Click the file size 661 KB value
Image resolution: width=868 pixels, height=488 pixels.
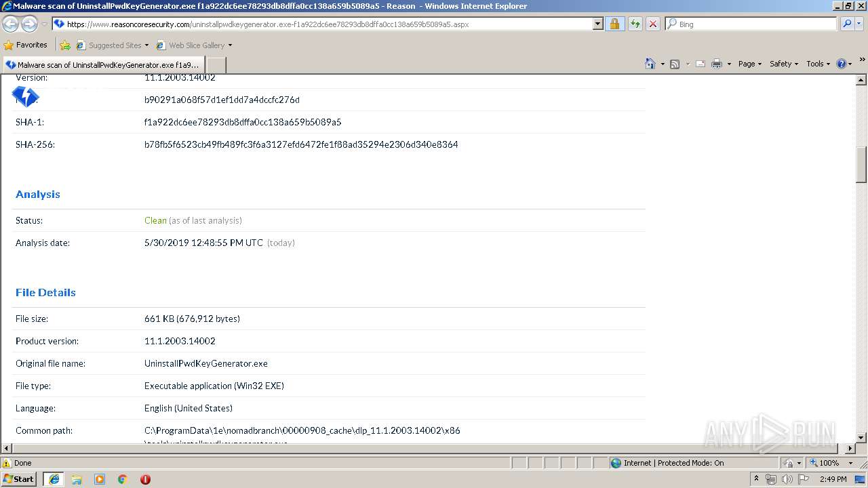[192, 319]
